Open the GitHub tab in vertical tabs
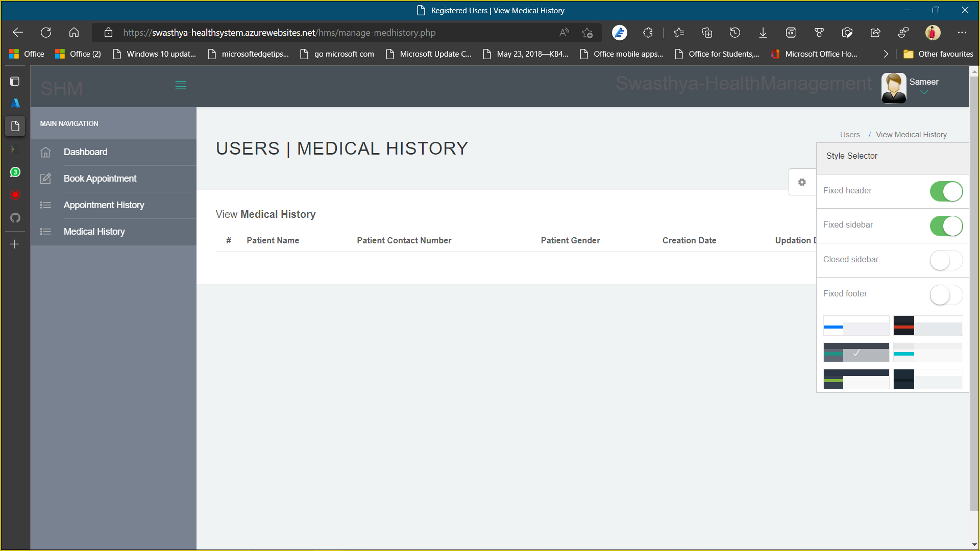Viewport: 980px width, 551px height. [15, 218]
